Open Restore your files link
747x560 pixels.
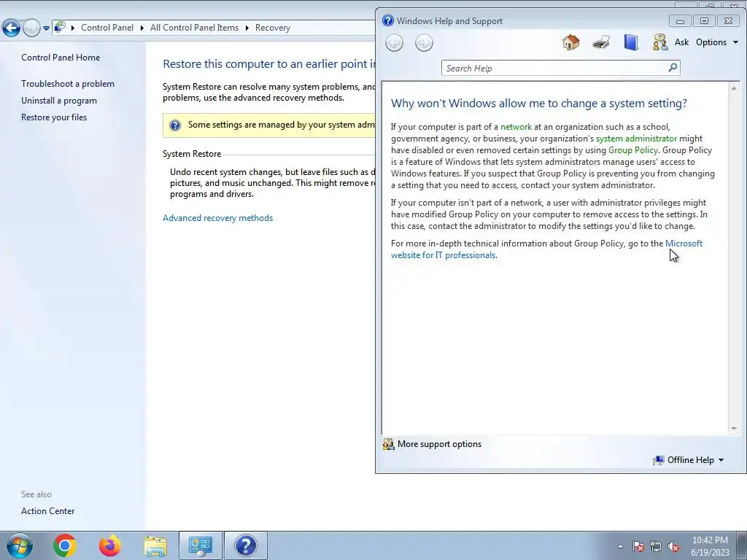tap(54, 117)
